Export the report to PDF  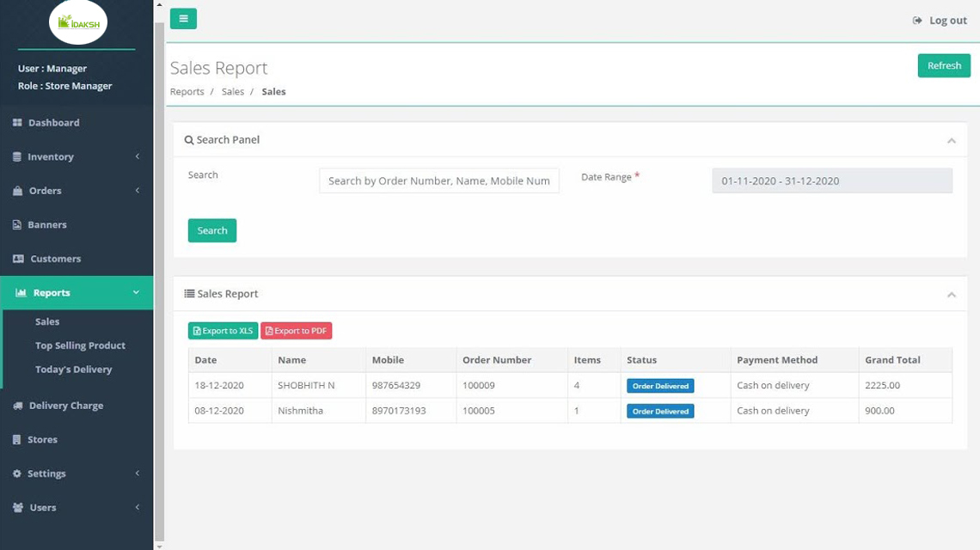[x=297, y=331]
